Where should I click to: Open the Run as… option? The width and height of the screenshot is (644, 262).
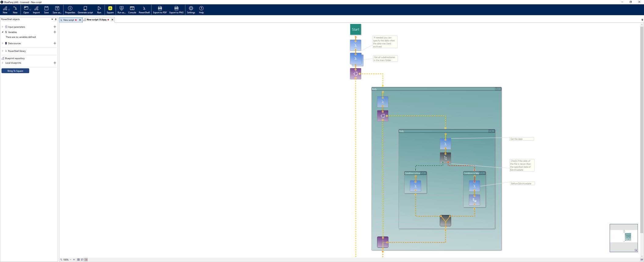(x=121, y=10)
